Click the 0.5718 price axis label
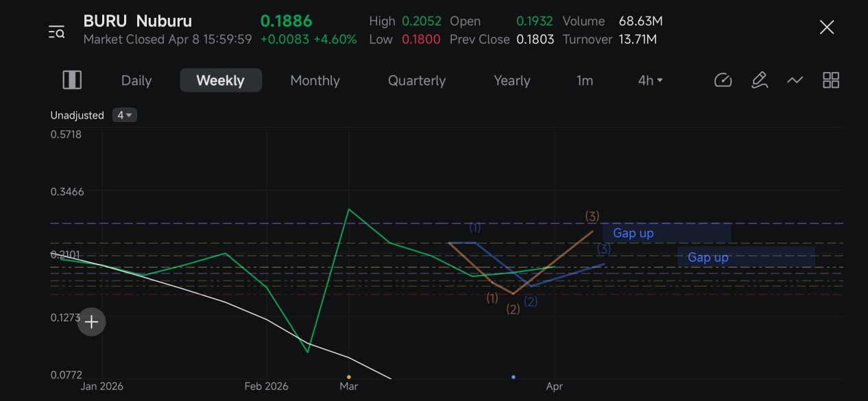The image size is (868, 401). tap(66, 134)
